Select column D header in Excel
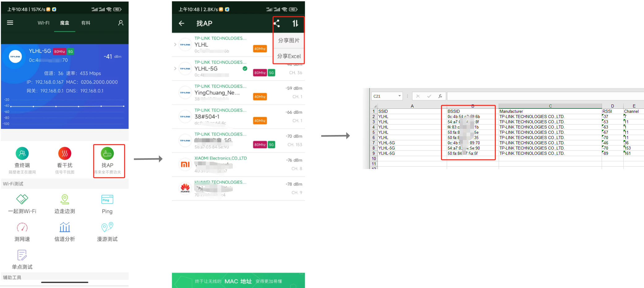Viewport: 644px width, 288px height. coord(612,106)
